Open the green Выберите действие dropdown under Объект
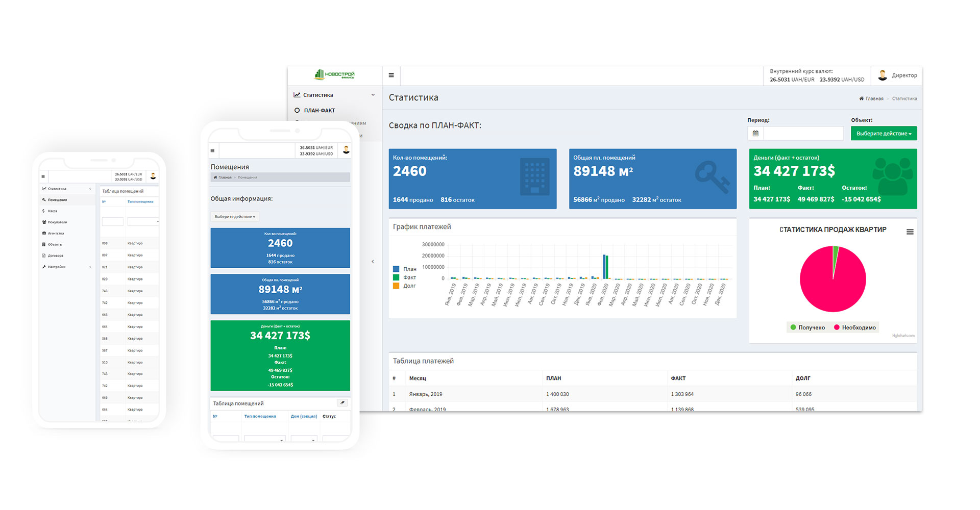The height and width of the screenshot is (510, 980). (884, 133)
